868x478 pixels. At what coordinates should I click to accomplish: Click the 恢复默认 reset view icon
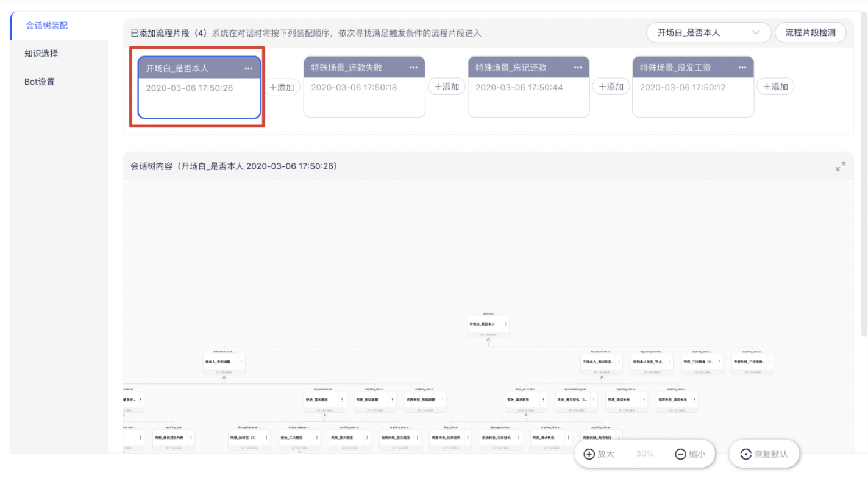pos(745,454)
